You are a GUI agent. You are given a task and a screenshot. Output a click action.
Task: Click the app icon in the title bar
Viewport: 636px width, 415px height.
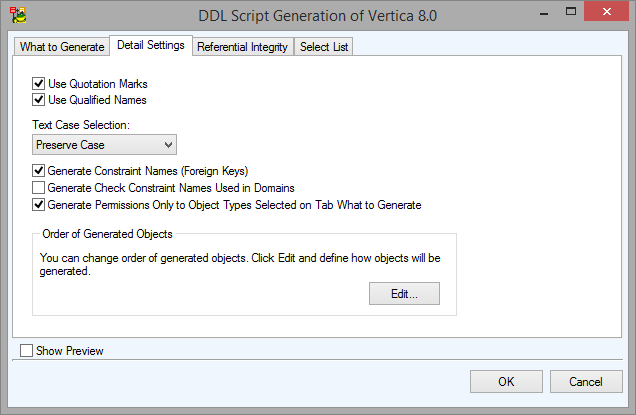tap(16, 14)
